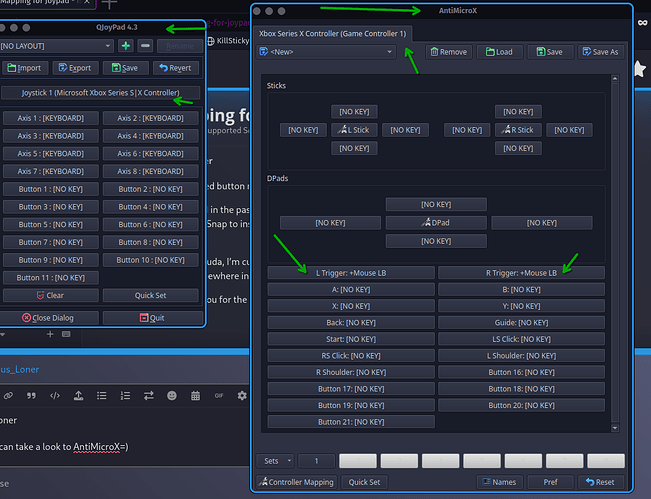Image resolution: width=651 pixels, height=499 pixels.
Task: Edit the L Trigger +Mouse LB mapping
Action: pos(351,273)
